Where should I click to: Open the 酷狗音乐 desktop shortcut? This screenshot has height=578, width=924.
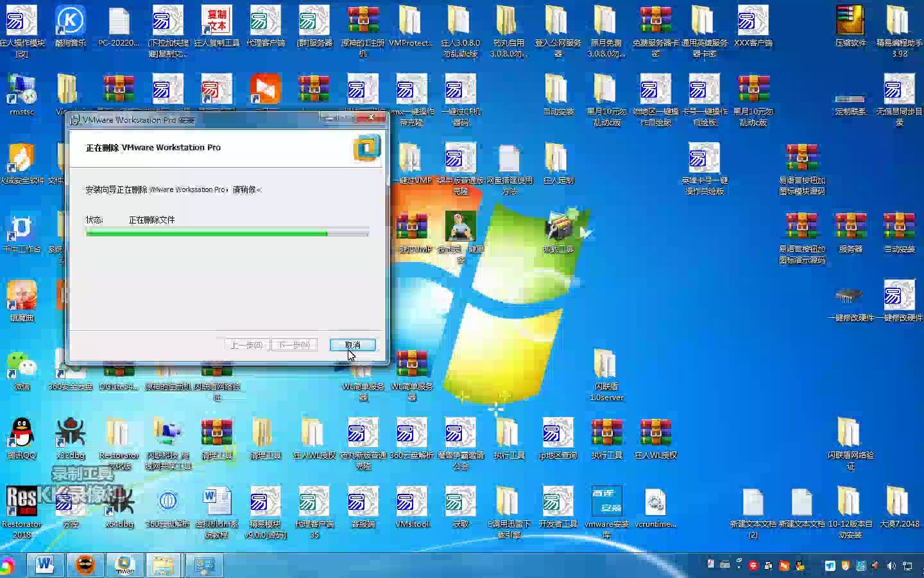(x=71, y=26)
